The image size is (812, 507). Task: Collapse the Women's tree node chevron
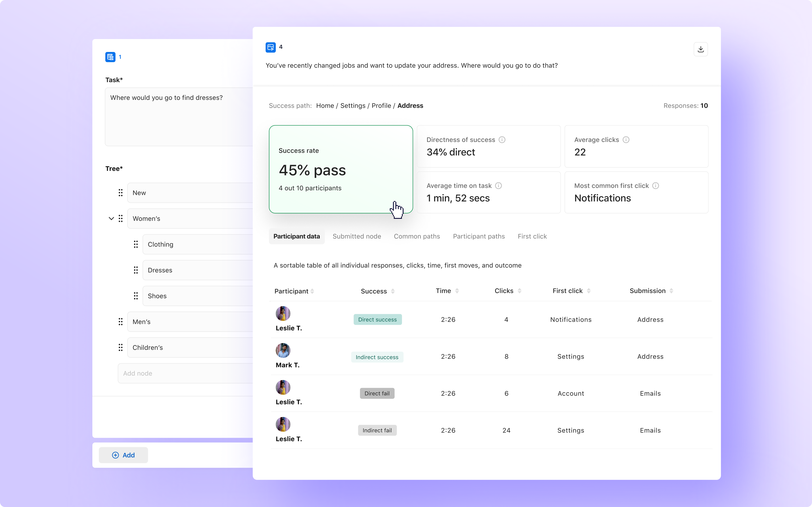click(x=111, y=219)
